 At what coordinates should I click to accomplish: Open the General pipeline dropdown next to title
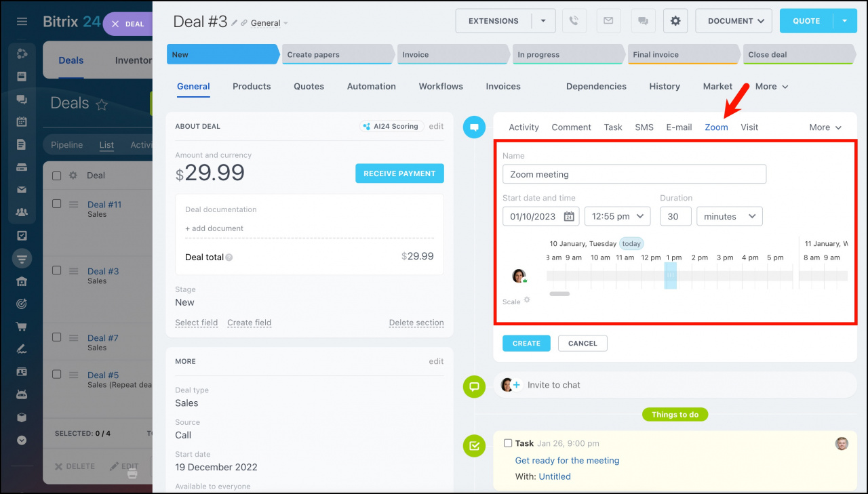click(269, 23)
